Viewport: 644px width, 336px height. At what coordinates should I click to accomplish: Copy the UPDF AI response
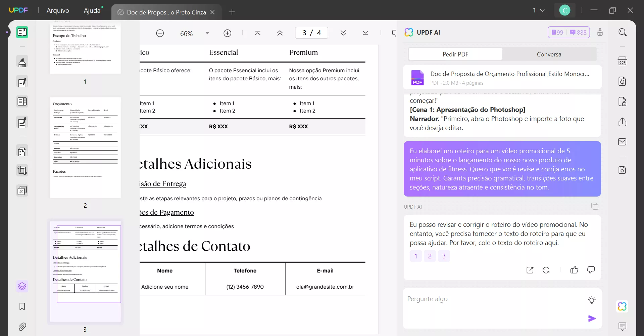point(595,206)
